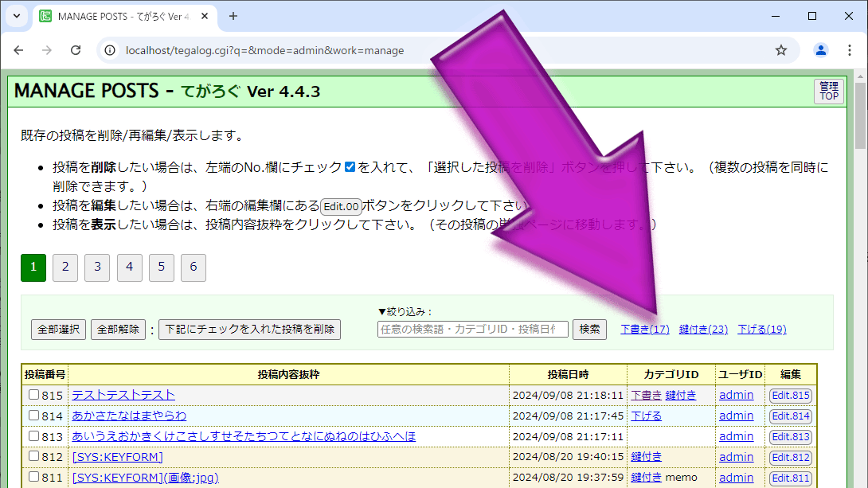This screenshot has height=488, width=868.
Task: Click 下書き category on post 815
Action: pos(646,395)
